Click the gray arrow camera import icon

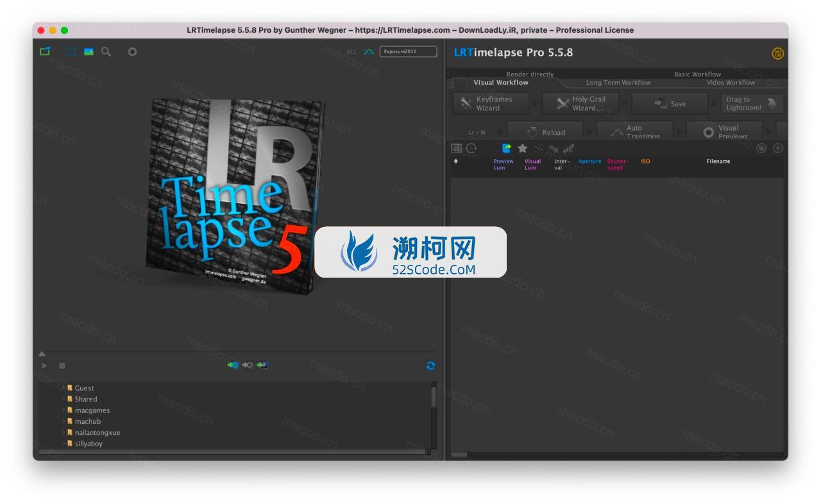tap(248, 365)
